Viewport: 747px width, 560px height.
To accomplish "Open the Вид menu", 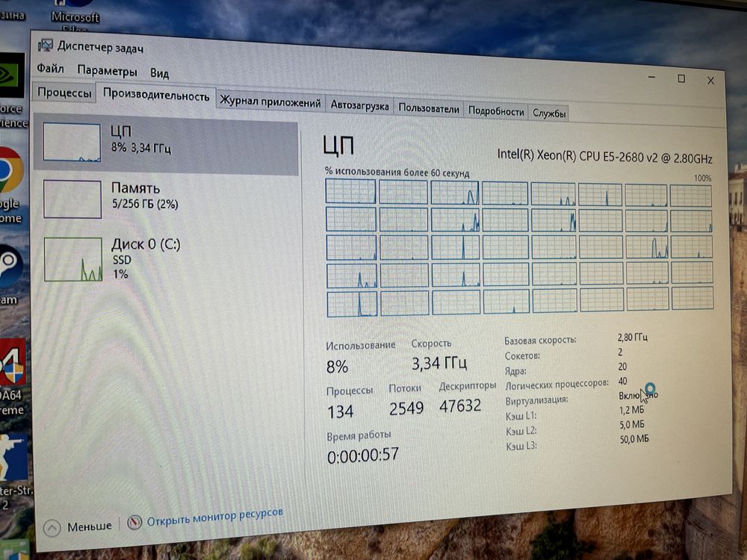I will (160, 73).
